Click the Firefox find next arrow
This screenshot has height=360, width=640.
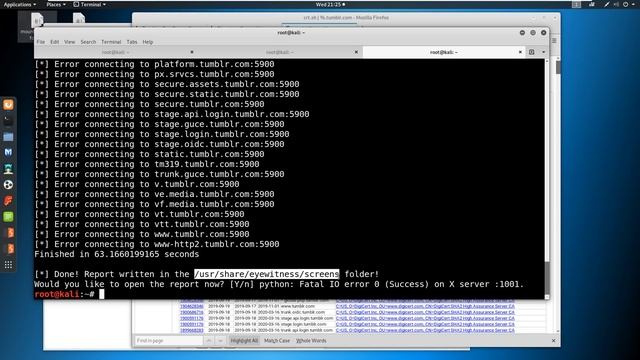[x=220, y=340]
